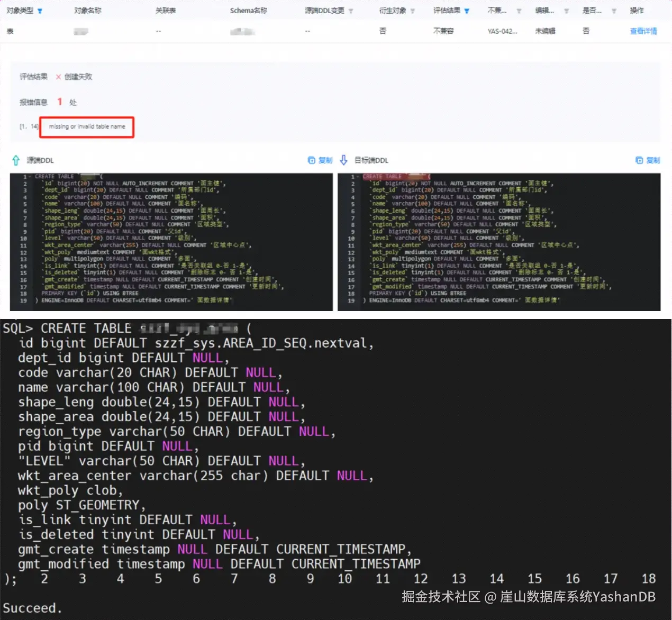Click the Schema名称 column header

click(x=249, y=11)
